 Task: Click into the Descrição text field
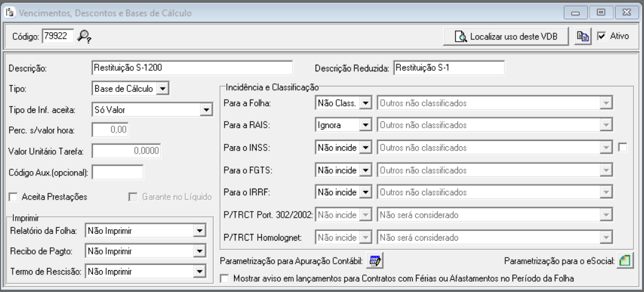click(191, 68)
